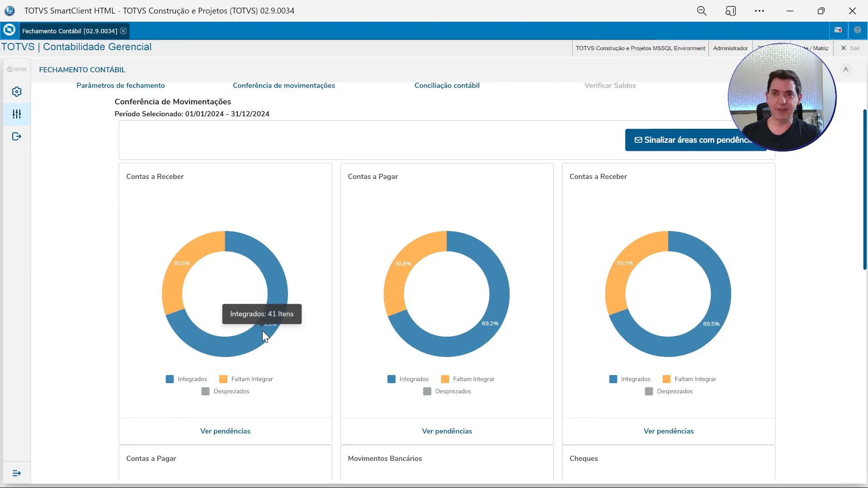The width and height of the screenshot is (868, 488).
Task: Expand the sidebar menu at bottom
Action: 17,473
